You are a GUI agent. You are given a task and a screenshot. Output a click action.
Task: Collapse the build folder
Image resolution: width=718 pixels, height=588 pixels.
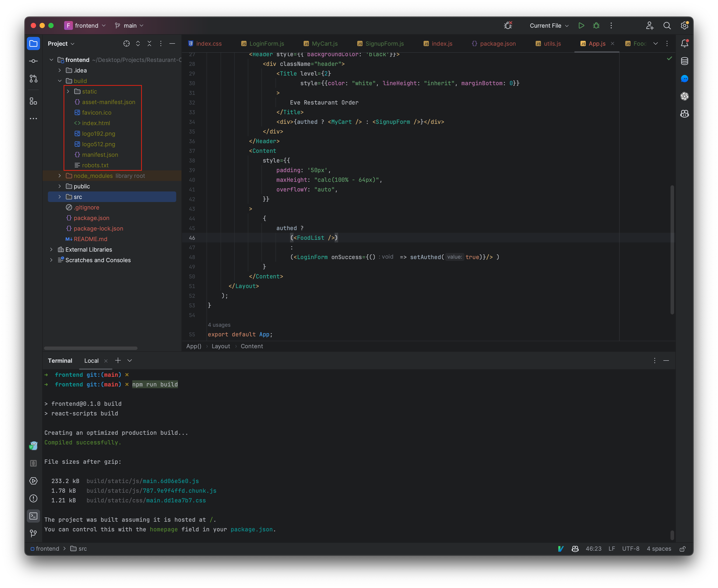(x=60, y=81)
